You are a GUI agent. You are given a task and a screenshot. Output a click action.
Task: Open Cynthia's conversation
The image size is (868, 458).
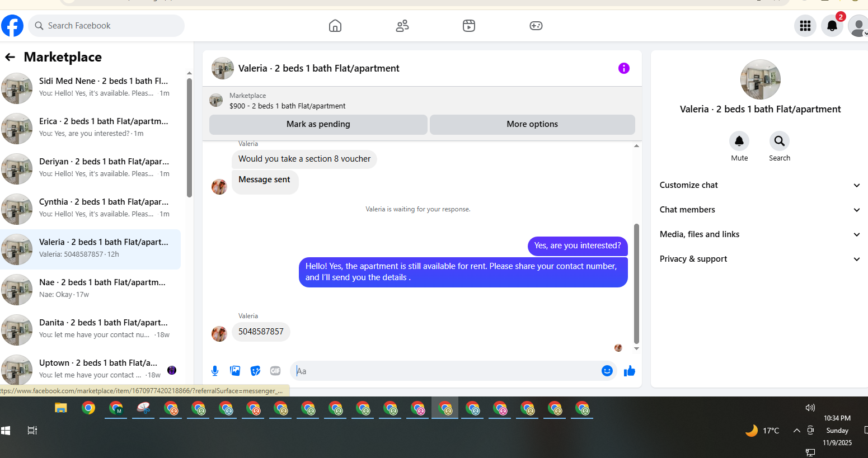91,209
